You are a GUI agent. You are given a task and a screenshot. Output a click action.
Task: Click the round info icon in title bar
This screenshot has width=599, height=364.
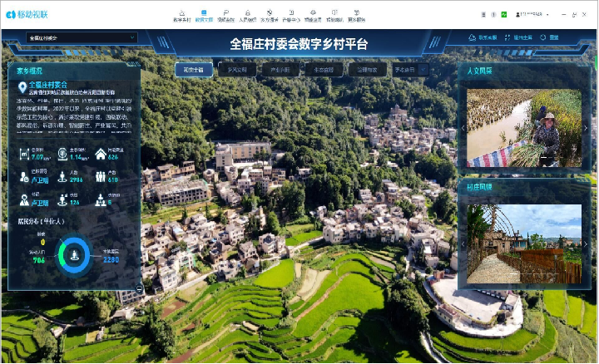coord(493,14)
